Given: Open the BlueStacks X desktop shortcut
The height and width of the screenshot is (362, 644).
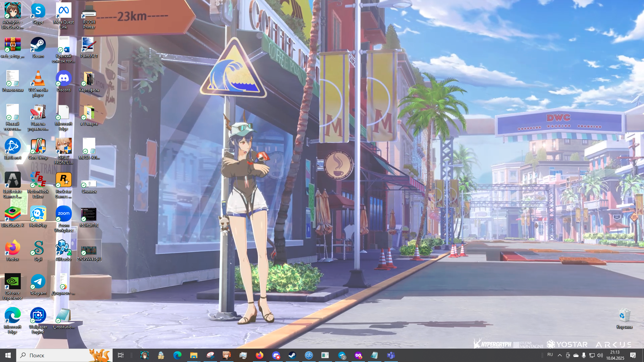Looking at the screenshot, I should coord(13,217).
